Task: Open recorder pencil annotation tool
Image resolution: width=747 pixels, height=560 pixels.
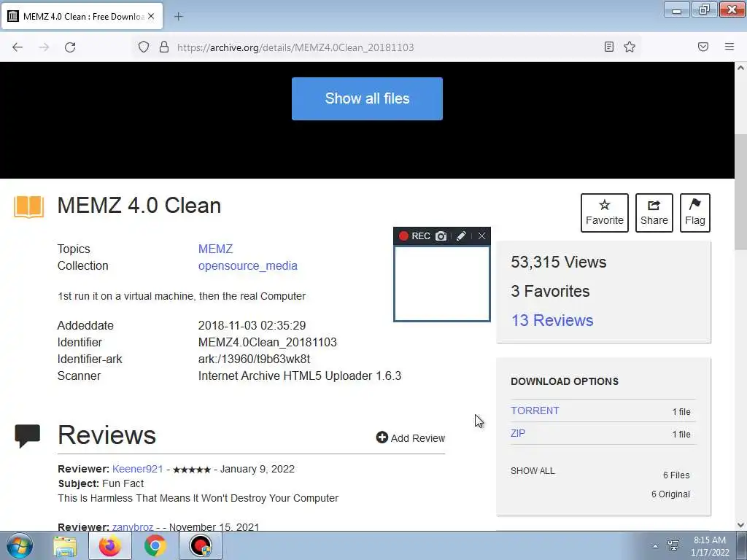Action: (x=461, y=236)
